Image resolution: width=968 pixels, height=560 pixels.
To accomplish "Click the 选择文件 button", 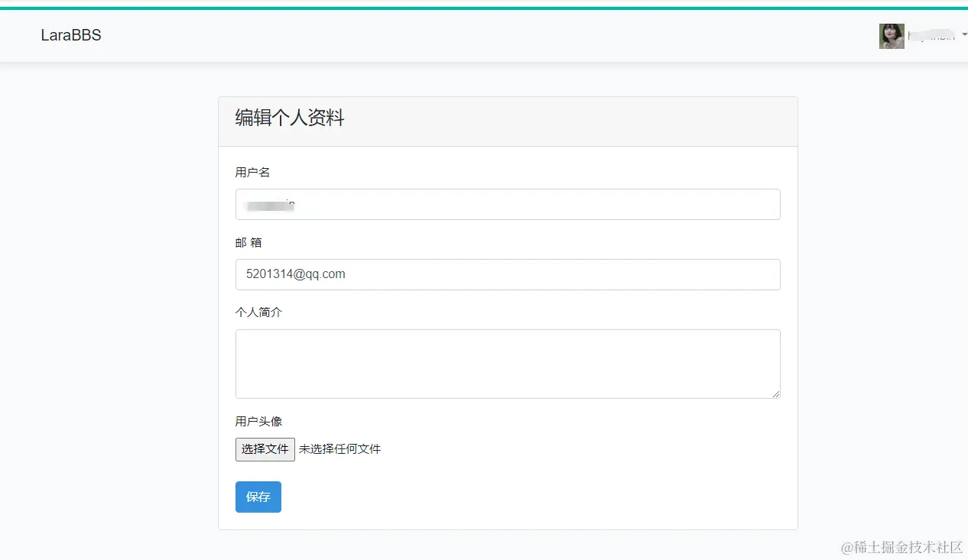I will tap(265, 449).
